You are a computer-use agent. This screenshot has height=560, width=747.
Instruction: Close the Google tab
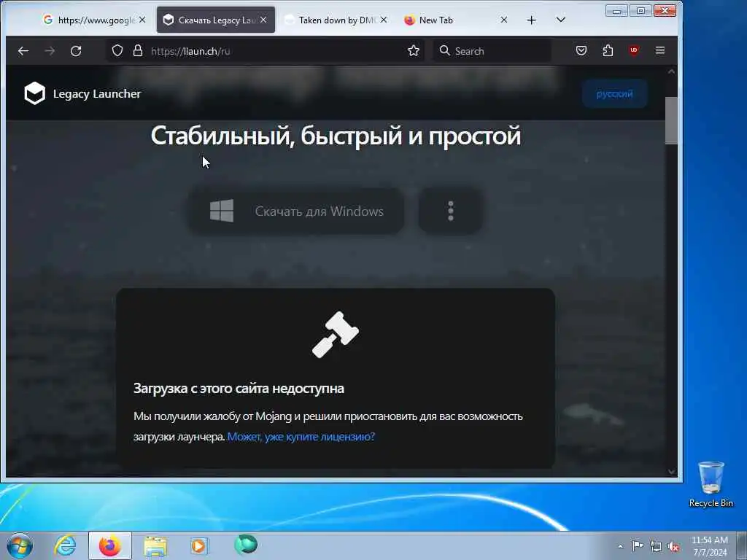coord(142,20)
